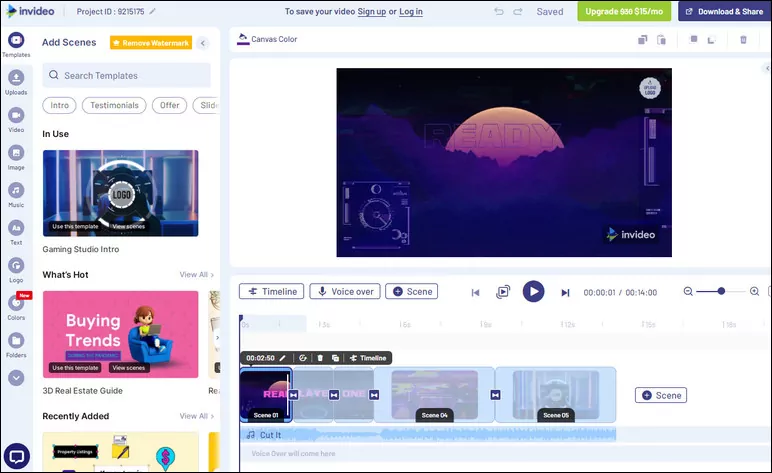
Task: Click Download & Share button
Action: (724, 11)
